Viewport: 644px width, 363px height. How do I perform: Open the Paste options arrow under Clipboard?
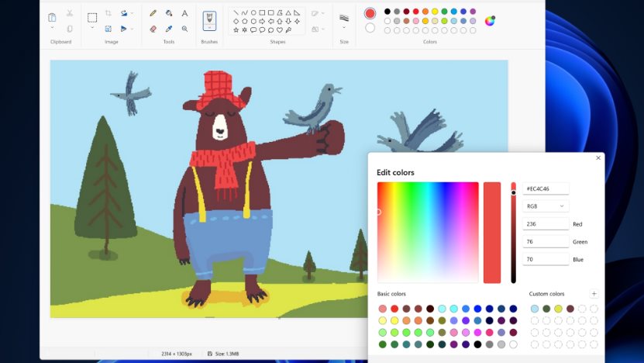(52, 28)
